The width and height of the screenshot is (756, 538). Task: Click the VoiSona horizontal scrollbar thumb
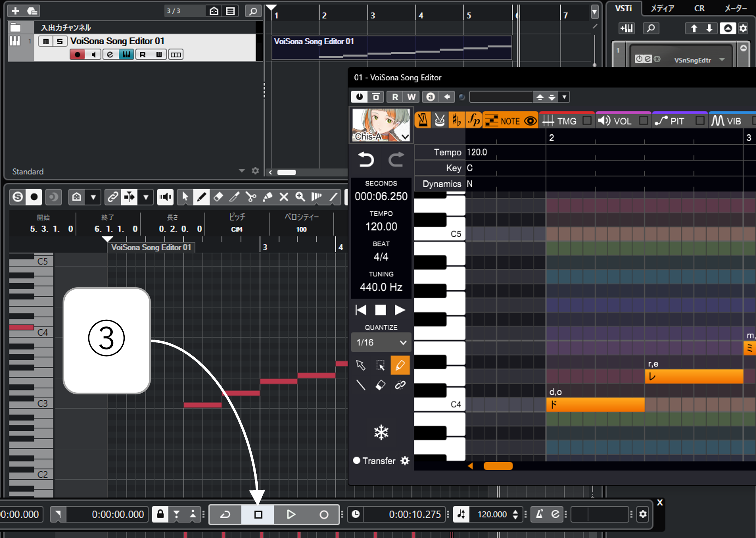498,466
